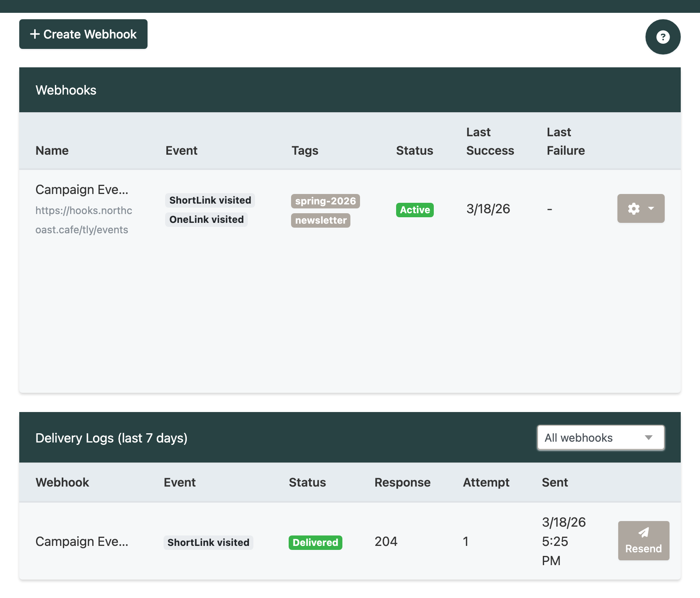The width and height of the screenshot is (700, 598).
Task: Select the Delivery Logs section header
Action: coord(111,438)
